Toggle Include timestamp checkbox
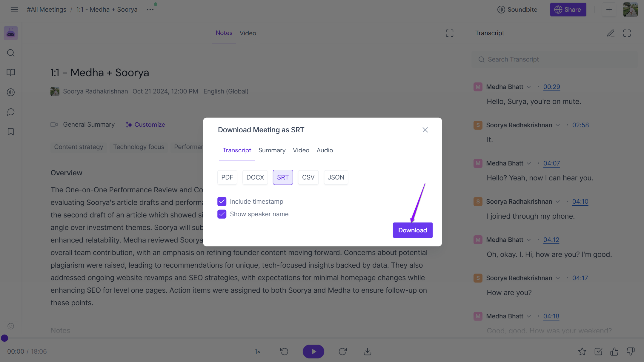 pos(221,201)
